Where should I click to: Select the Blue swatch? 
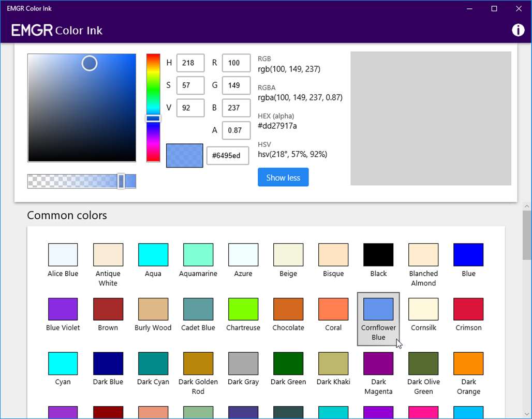[x=468, y=255]
